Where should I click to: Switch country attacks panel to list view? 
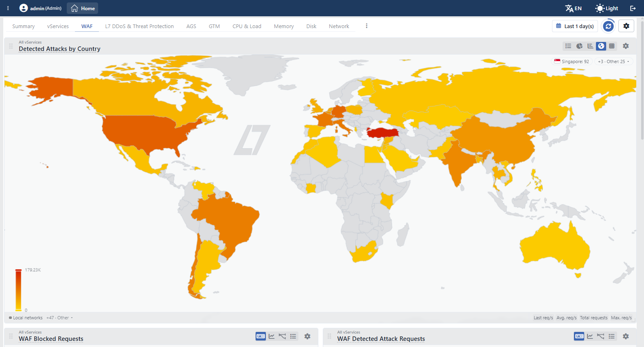point(568,46)
